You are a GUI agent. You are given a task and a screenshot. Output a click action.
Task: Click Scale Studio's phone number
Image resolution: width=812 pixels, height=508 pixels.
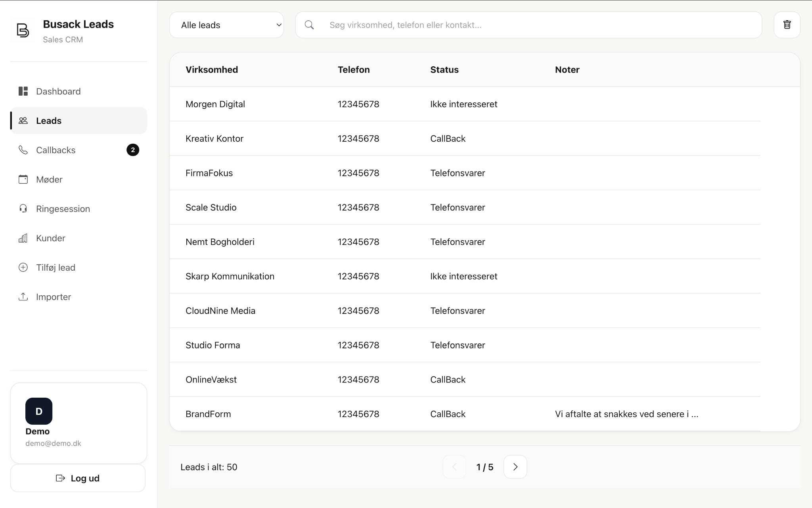tap(358, 207)
